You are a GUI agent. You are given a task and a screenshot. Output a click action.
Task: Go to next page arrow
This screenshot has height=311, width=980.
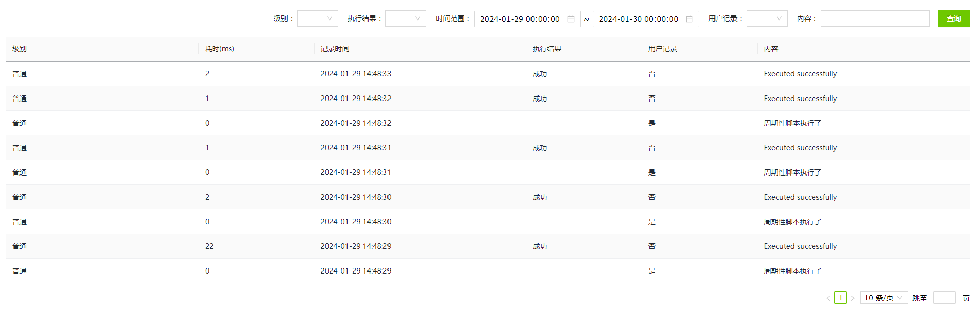point(853,298)
